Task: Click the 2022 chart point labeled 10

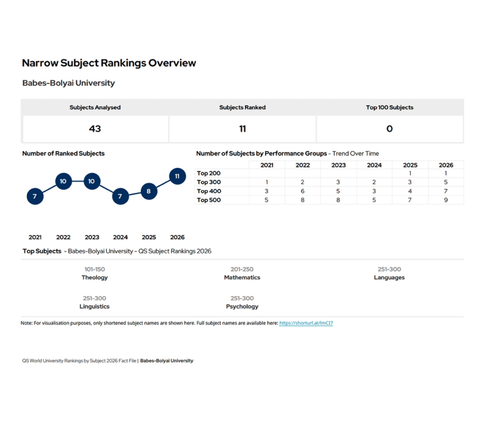Action: point(63,181)
